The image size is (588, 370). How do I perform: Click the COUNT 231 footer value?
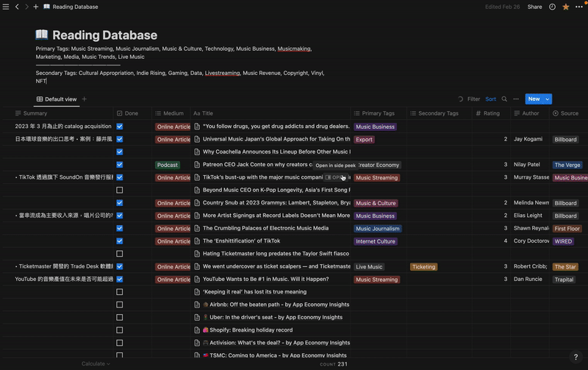(334, 364)
